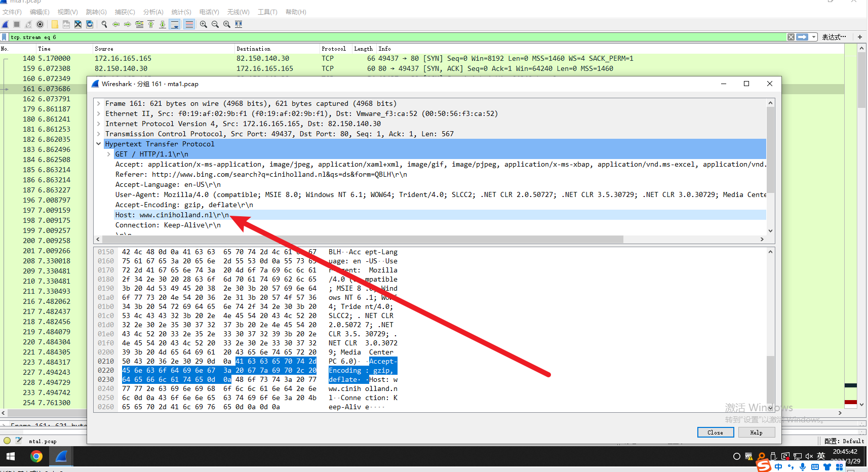Viewport: 868px width, 472px height.
Task: Click the display filter input field
Action: pyautogui.click(x=398, y=37)
